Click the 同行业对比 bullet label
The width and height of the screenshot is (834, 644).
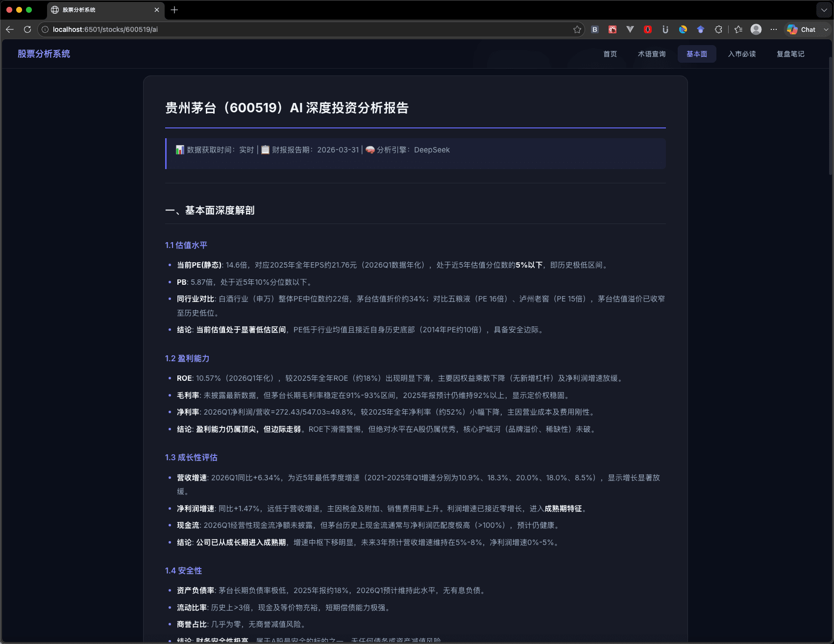click(196, 299)
